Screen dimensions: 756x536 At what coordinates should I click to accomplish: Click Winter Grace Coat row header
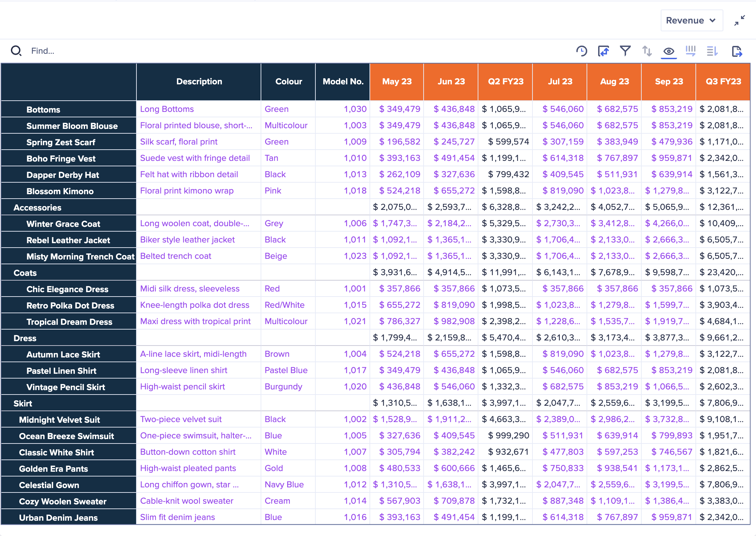(x=63, y=224)
